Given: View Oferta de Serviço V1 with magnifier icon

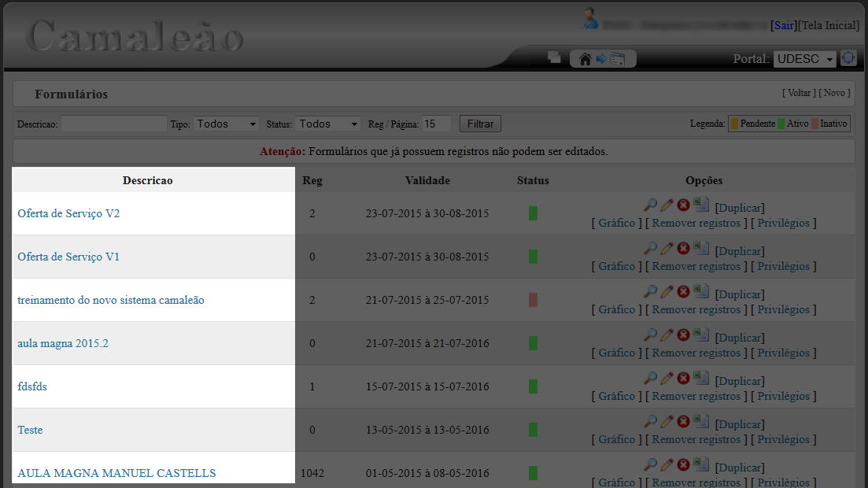Looking at the screenshot, I should click(651, 248).
